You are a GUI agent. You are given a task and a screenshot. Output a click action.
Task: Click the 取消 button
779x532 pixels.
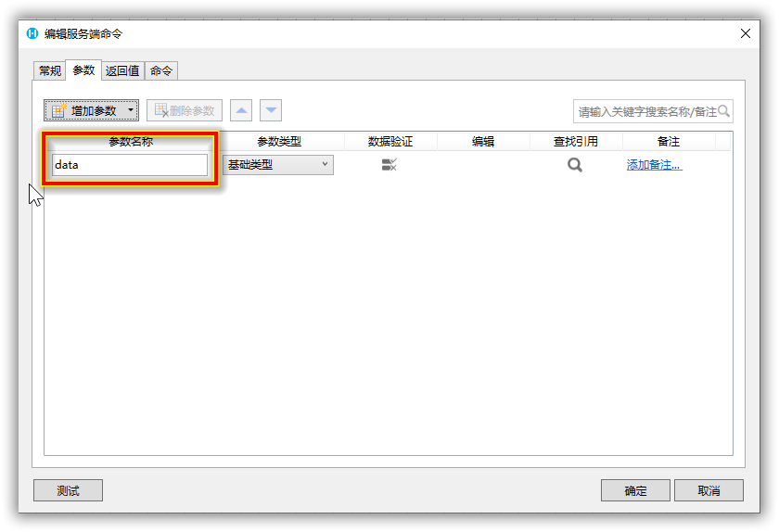coord(709,490)
